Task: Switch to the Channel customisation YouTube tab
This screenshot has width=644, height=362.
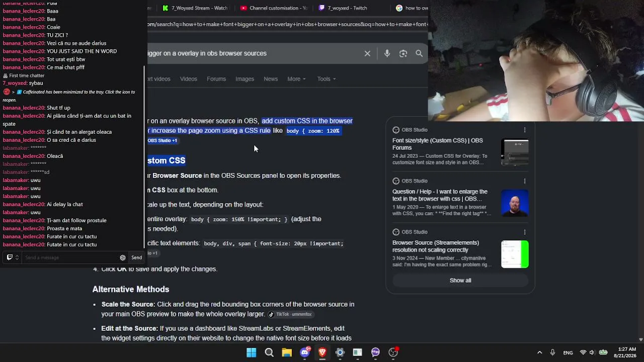Action: click(x=274, y=8)
